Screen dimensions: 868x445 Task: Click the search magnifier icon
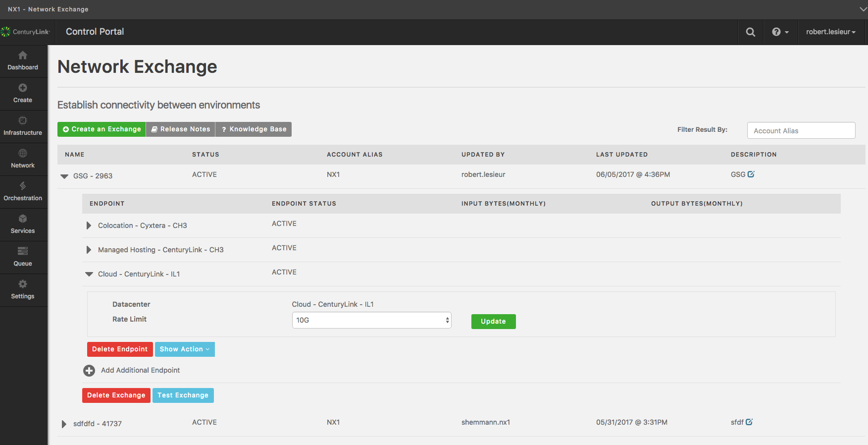click(751, 32)
